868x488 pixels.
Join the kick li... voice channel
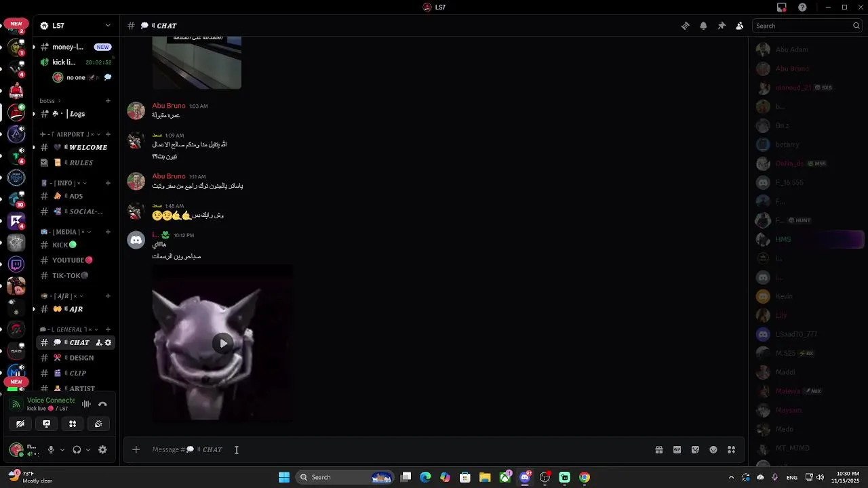point(75,62)
